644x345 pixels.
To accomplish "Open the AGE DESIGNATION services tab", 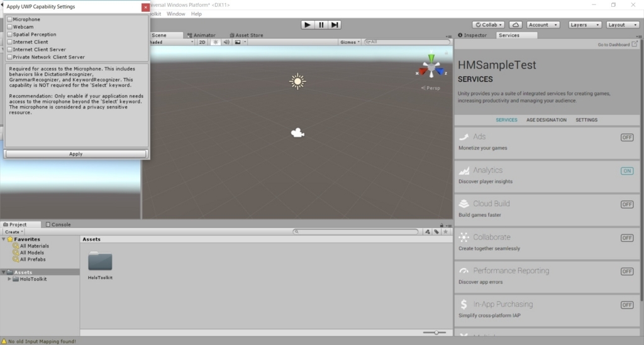I will pos(547,120).
